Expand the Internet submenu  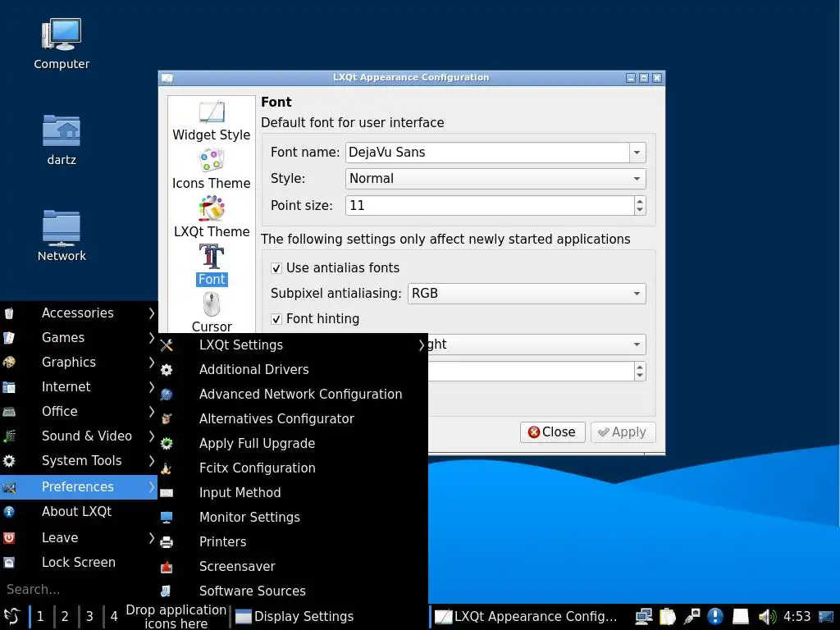click(x=79, y=387)
